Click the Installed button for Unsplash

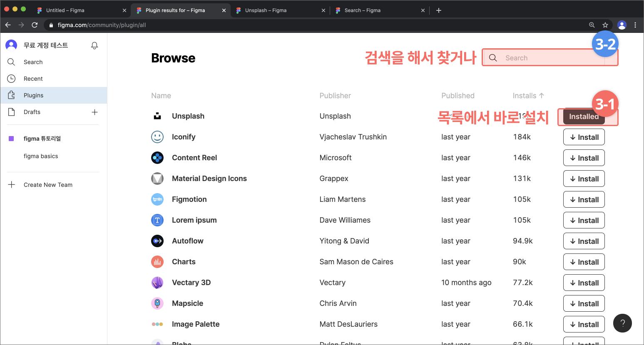[584, 117]
